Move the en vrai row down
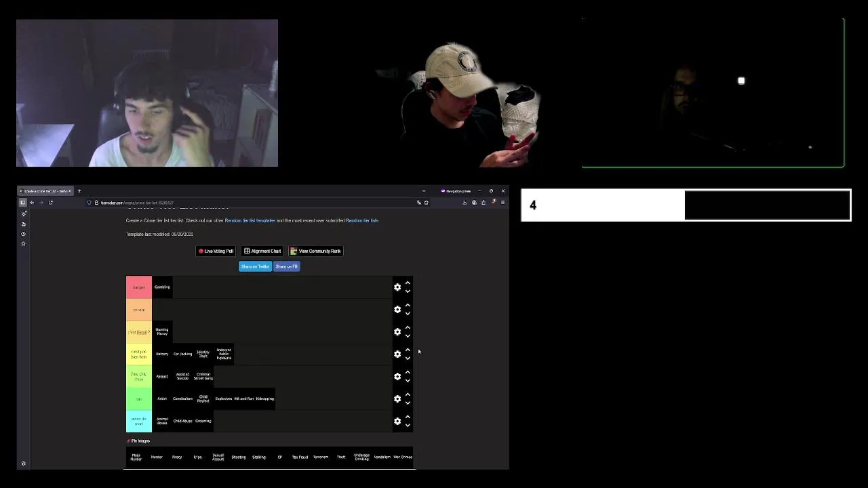This screenshot has width=868, height=488. point(408,314)
